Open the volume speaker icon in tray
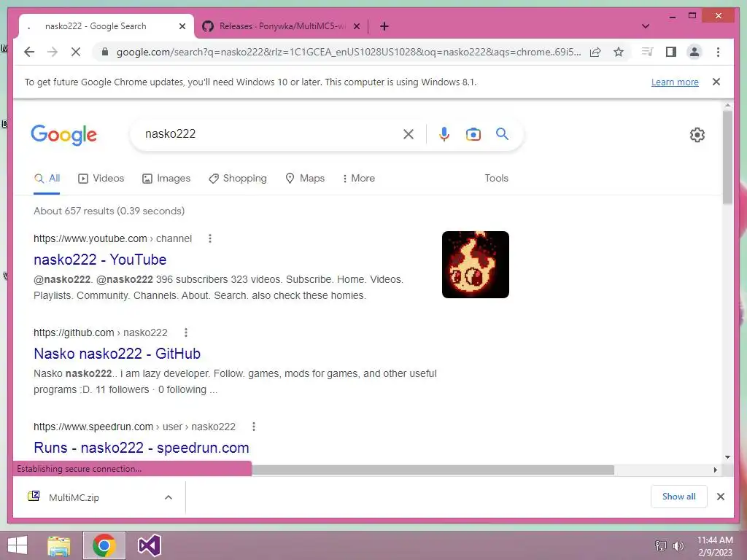The image size is (747, 560). [678, 545]
